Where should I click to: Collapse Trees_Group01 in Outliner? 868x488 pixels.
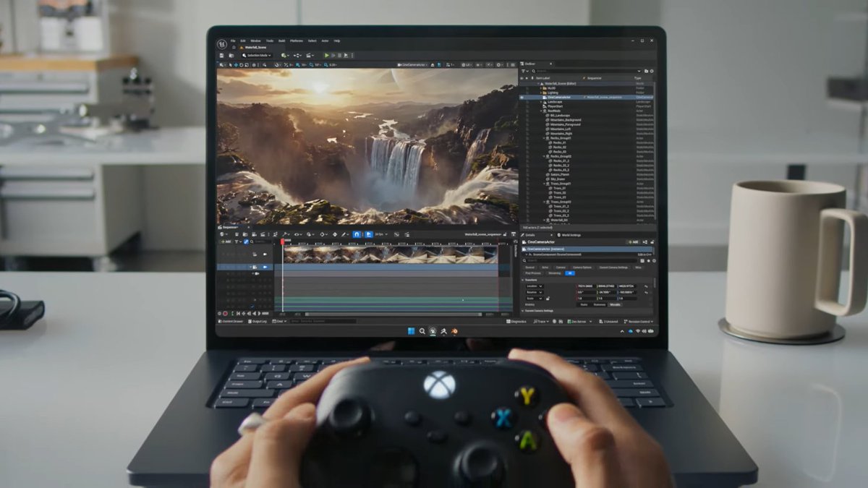(544, 184)
